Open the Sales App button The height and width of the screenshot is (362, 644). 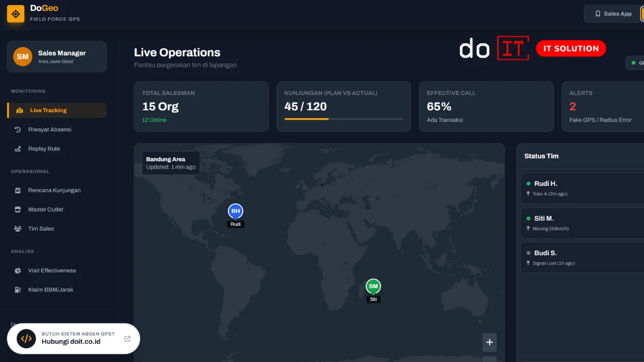[613, 14]
